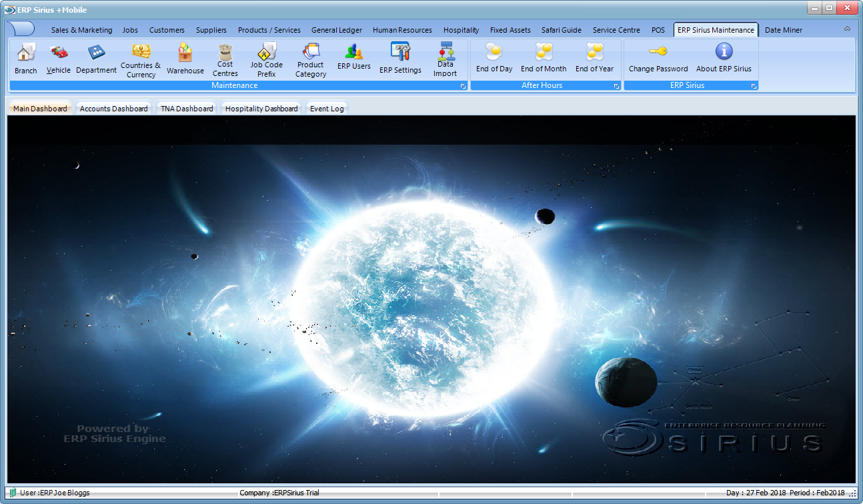The image size is (863, 504).
Task: Switch to Event Log tab
Action: 327,109
